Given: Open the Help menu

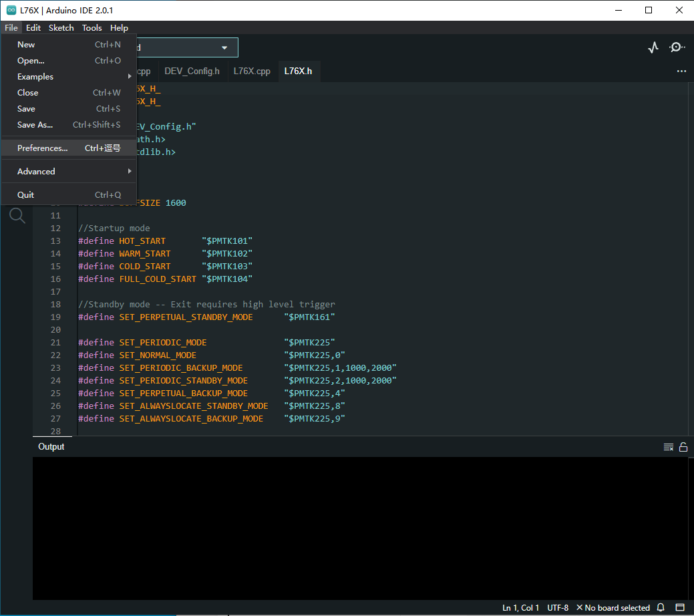Looking at the screenshot, I should click(119, 28).
